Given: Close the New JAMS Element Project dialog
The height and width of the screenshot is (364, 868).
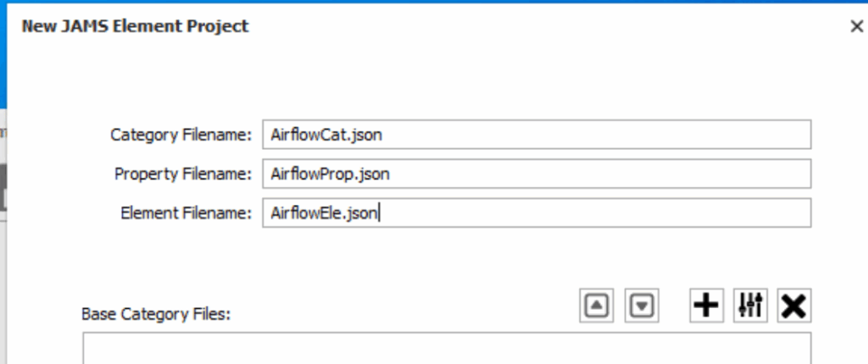Looking at the screenshot, I should [x=856, y=26].
